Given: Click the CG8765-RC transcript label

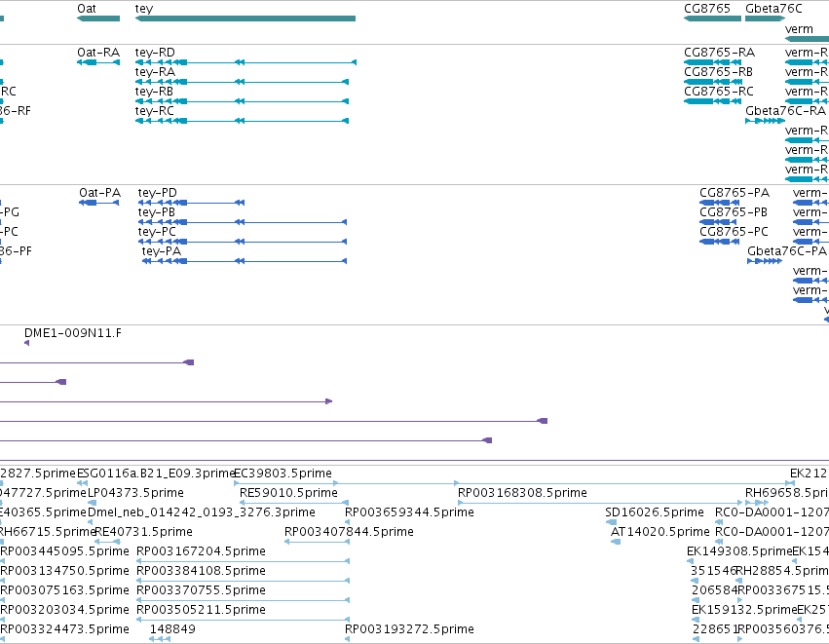Looking at the screenshot, I should pos(719,92).
